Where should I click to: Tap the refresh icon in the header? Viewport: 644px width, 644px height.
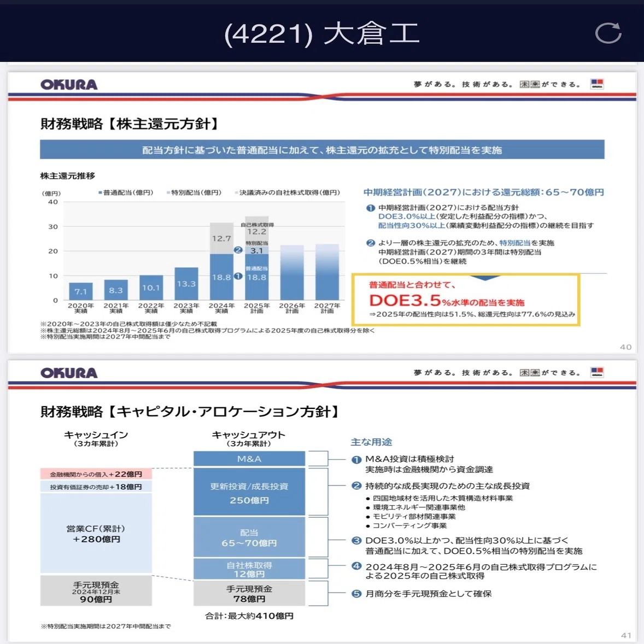pos(608,33)
